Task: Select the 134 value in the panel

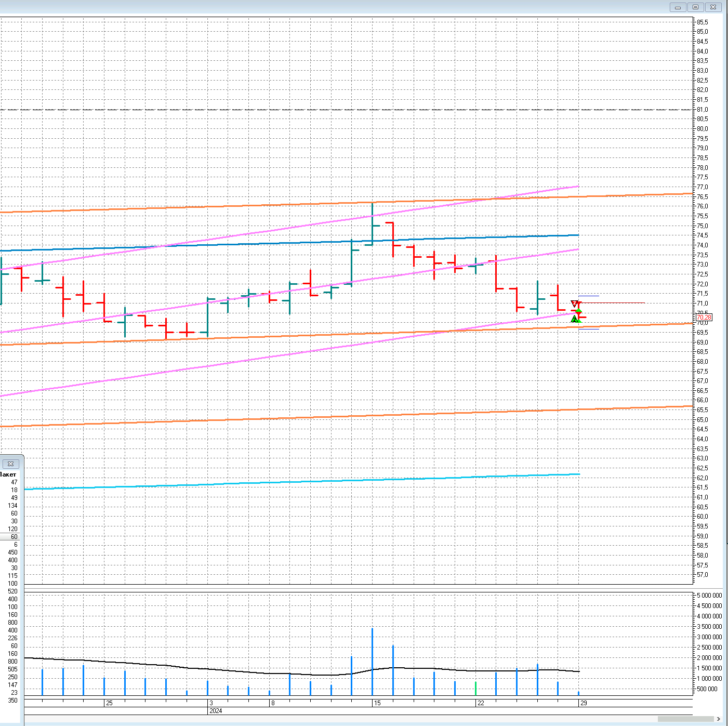Action: click(x=12, y=506)
